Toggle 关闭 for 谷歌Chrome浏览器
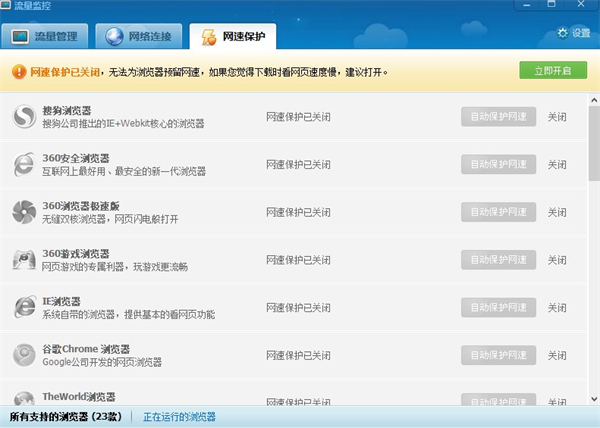 557,356
